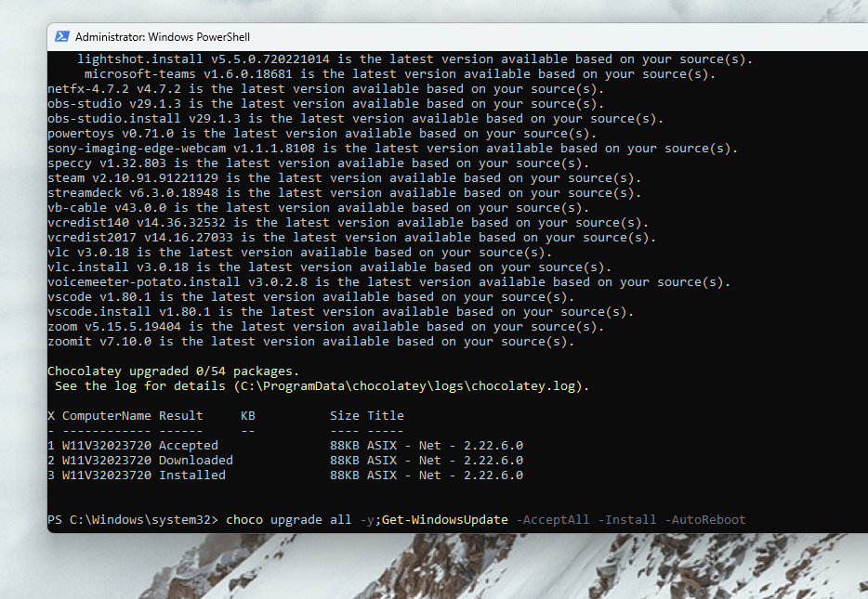Click the 'Installed' result in row 3

click(x=192, y=475)
